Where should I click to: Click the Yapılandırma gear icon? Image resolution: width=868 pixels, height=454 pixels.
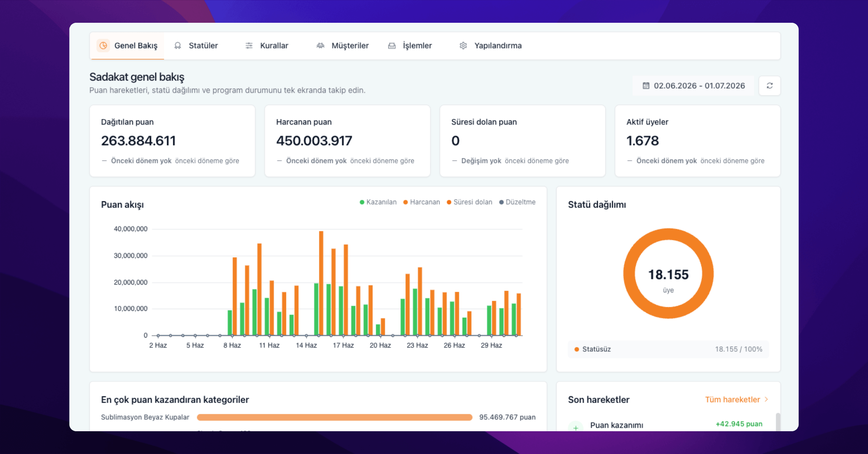pyautogui.click(x=463, y=46)
